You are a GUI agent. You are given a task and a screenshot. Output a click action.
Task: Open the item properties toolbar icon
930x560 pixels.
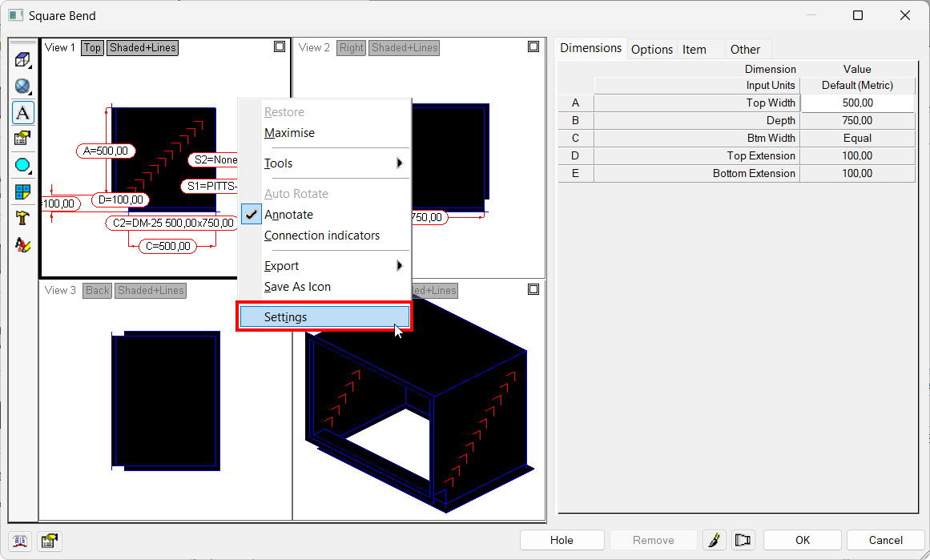pyautogui.click(x=22, y=139)
